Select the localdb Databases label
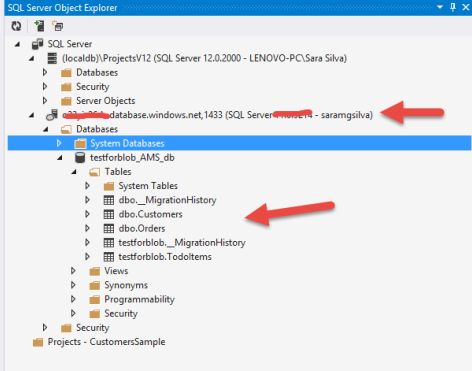 (97, 72)
